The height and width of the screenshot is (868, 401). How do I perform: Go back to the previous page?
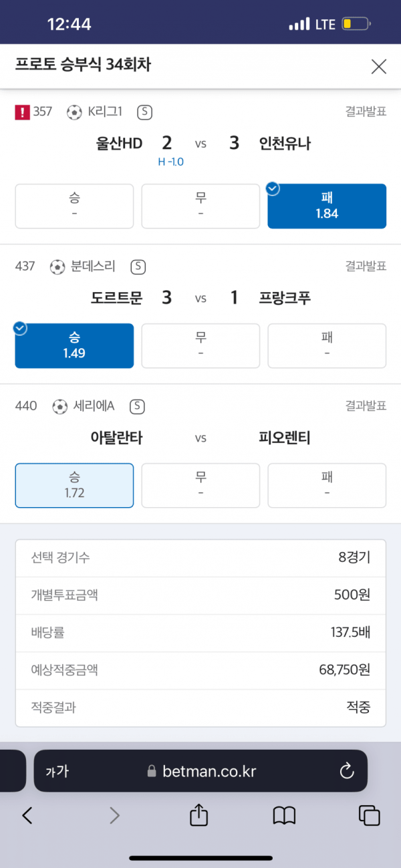coord(27,815)
